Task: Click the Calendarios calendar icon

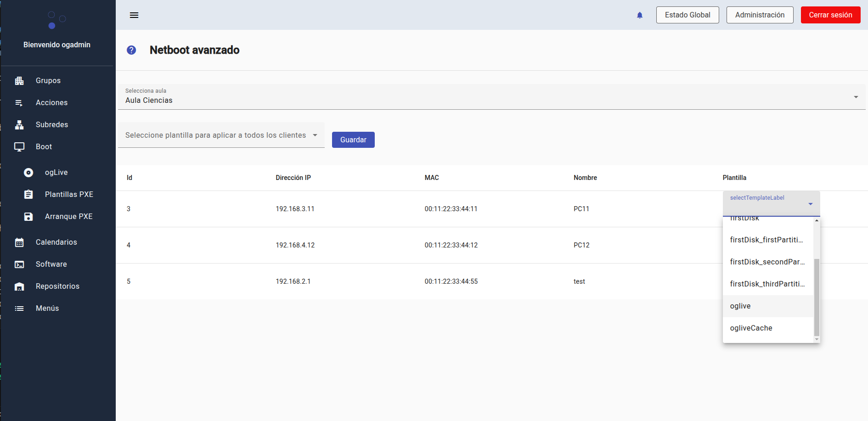Action: [19, 242]
